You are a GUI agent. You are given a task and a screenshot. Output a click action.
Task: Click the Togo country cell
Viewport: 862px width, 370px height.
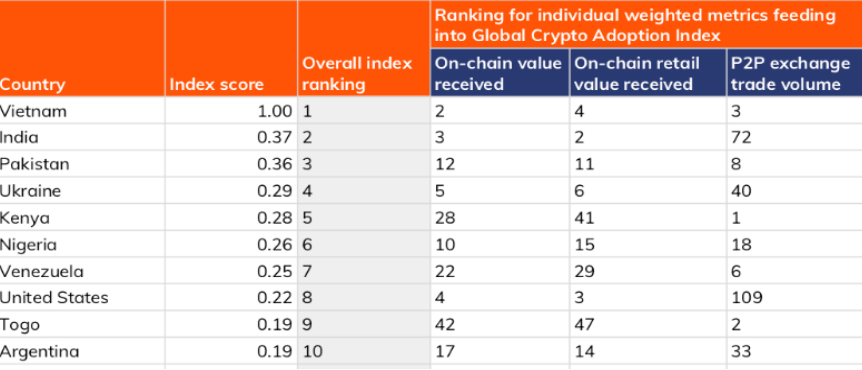coord(82,324)
